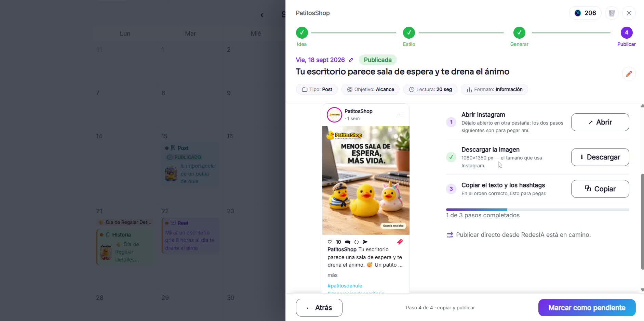Click step 1 circle for Abrir Instagram
The image size is (644, 321).
(x=451, y=122)
